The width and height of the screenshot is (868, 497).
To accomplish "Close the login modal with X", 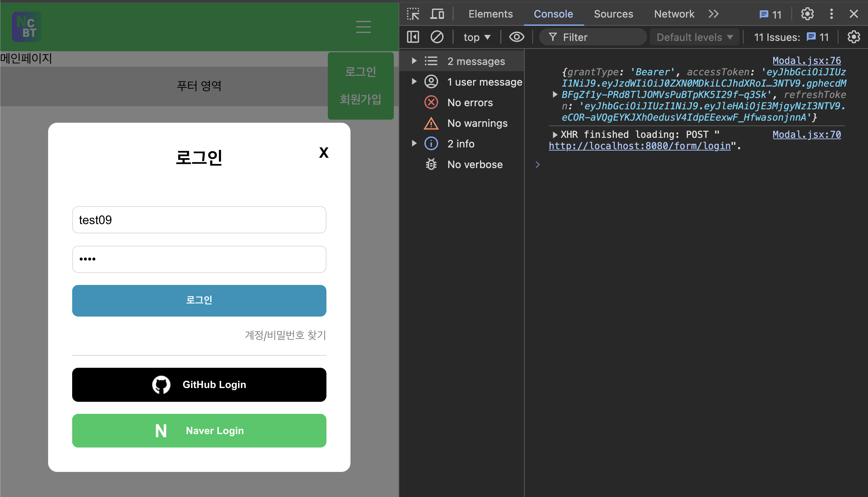I will (x=324, y=153).
